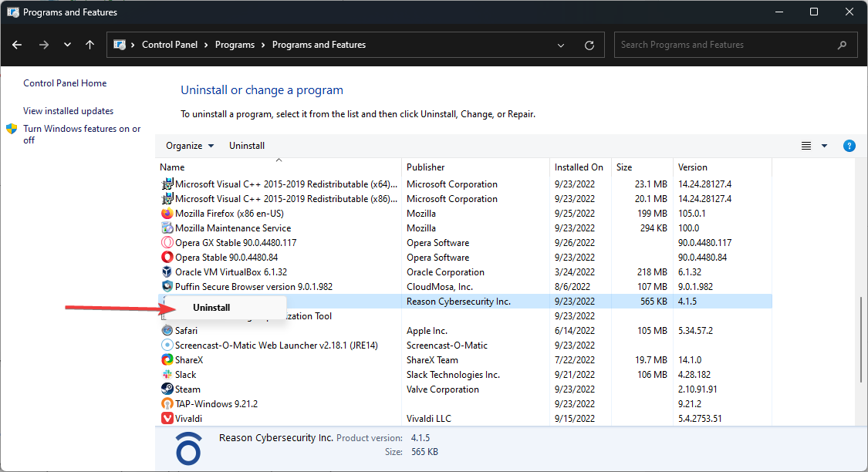Screen dimensions: 868x472
Task: Select the Vivaldi browser icon
Action: click(x=167, y=419)
